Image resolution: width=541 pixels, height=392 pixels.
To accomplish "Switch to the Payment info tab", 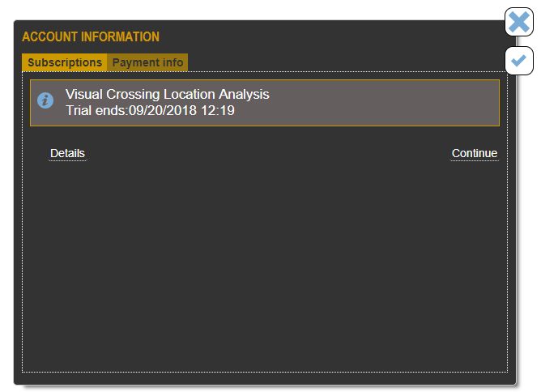I will [147, 62].
